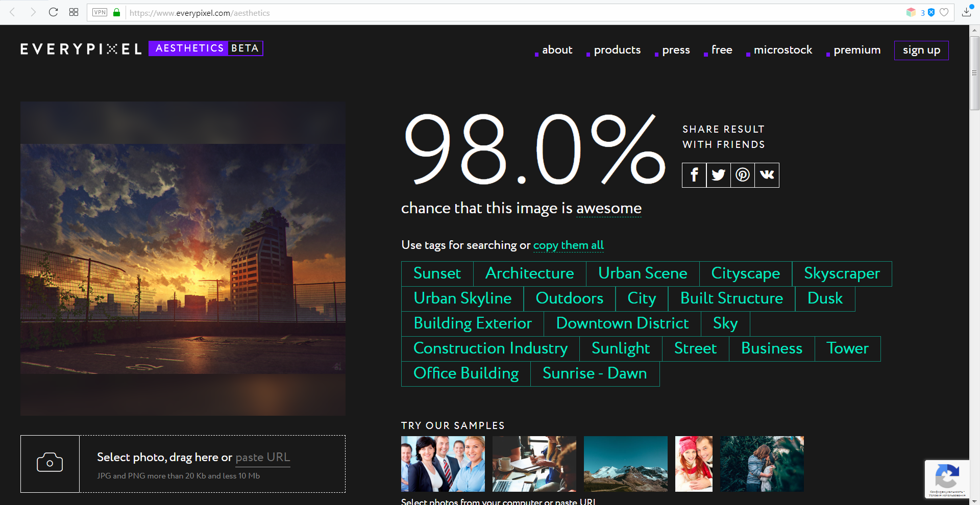980x505 pixels.
Task: Click the scrollbar up arrow
Action: coord(974,30)
